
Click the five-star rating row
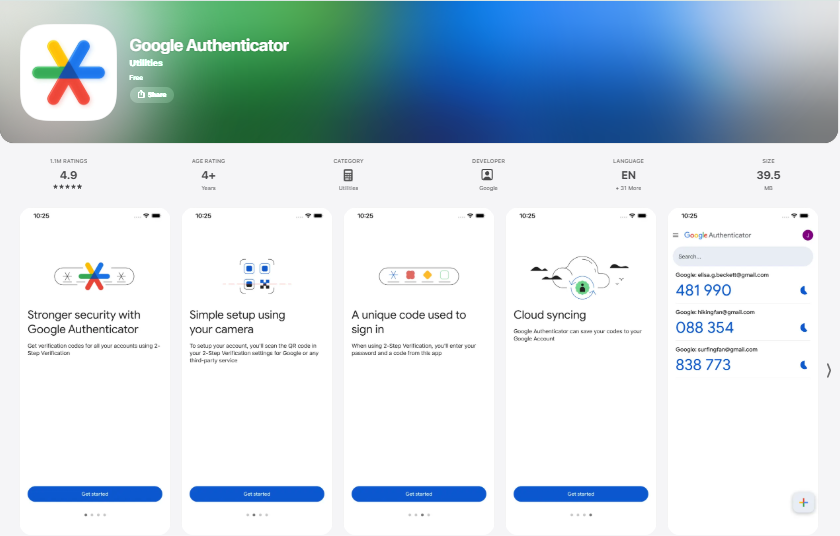point(68,187)
